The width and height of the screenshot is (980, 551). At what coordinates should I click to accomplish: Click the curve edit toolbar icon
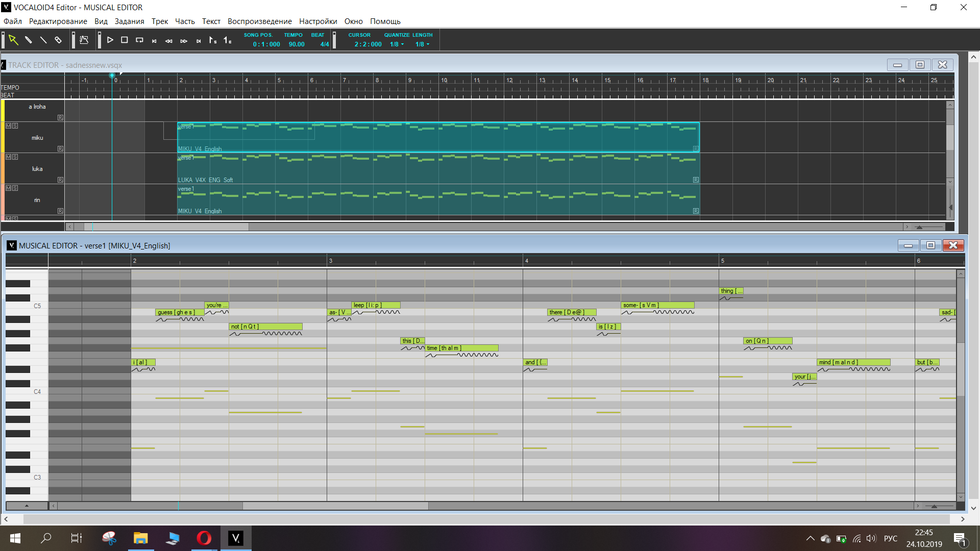[x=84, y=40]
